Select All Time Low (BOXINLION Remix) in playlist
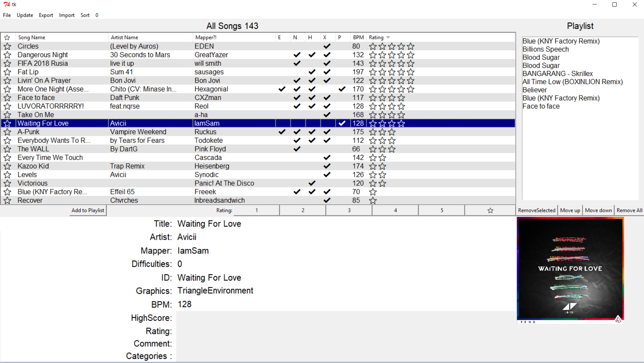This screenshot has width=644, height=363. tap(572, 82)
